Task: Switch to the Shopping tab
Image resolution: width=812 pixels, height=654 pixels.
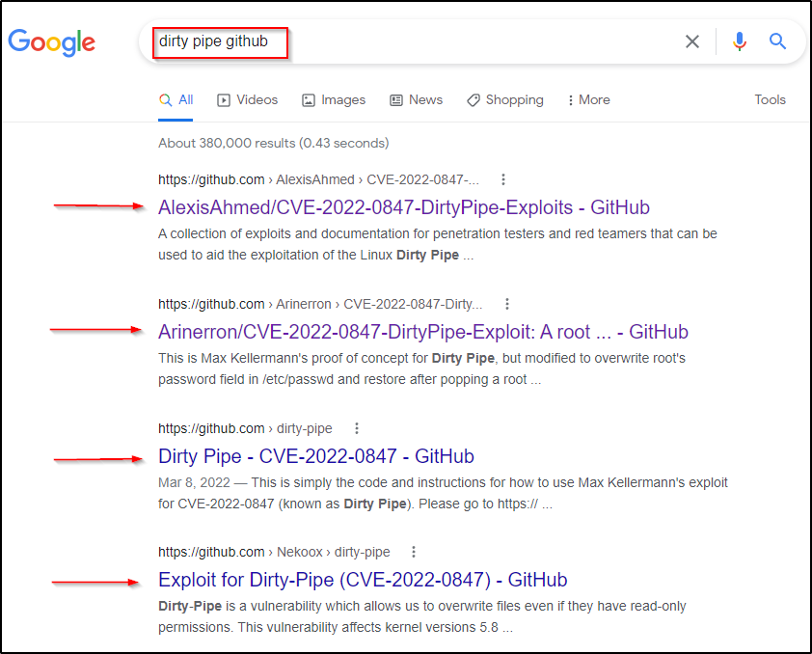Action: click(504, 100)
